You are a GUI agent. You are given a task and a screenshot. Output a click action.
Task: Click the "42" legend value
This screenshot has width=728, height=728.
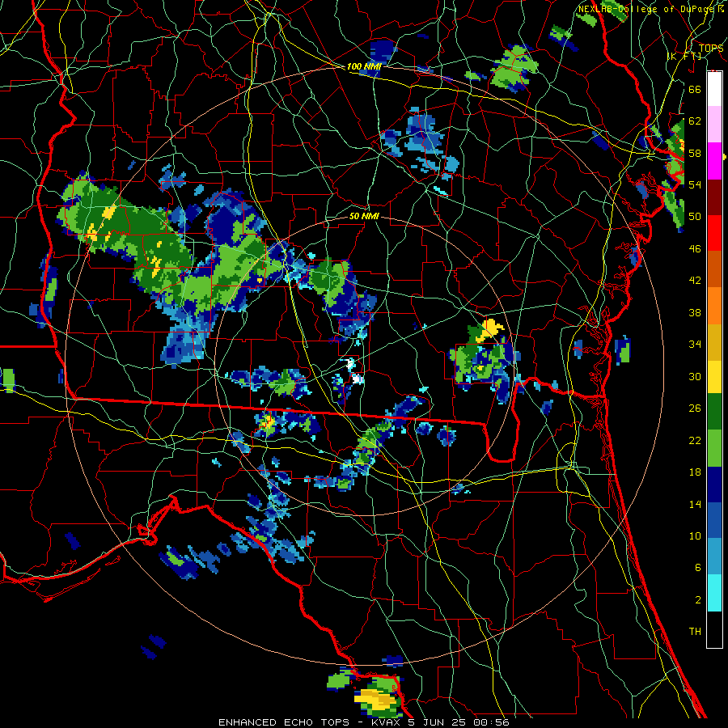(x=695, y=281)
